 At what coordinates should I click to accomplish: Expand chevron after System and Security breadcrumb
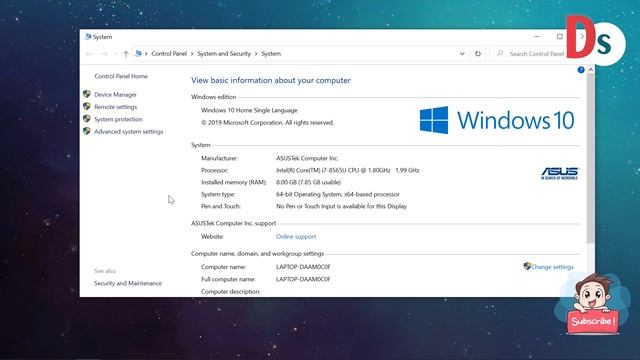click(x=256, y=54)
